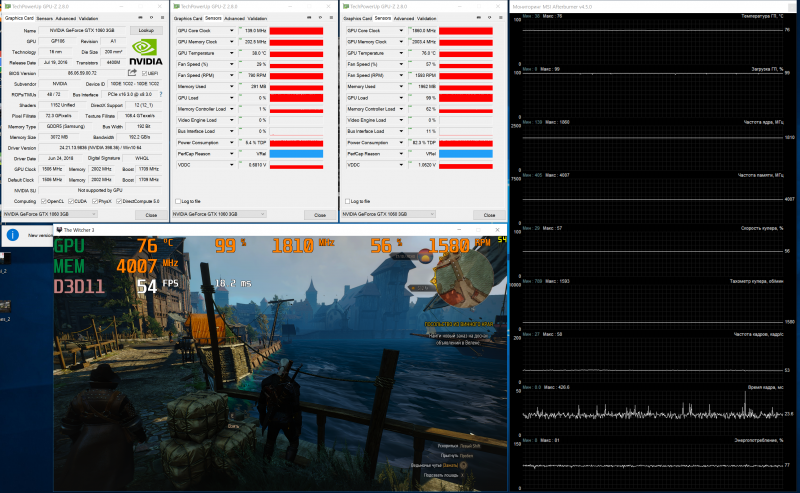The image size is (800, 493).
Task: Click Memory Used reading 1862 MB
Action: (422, 87)
